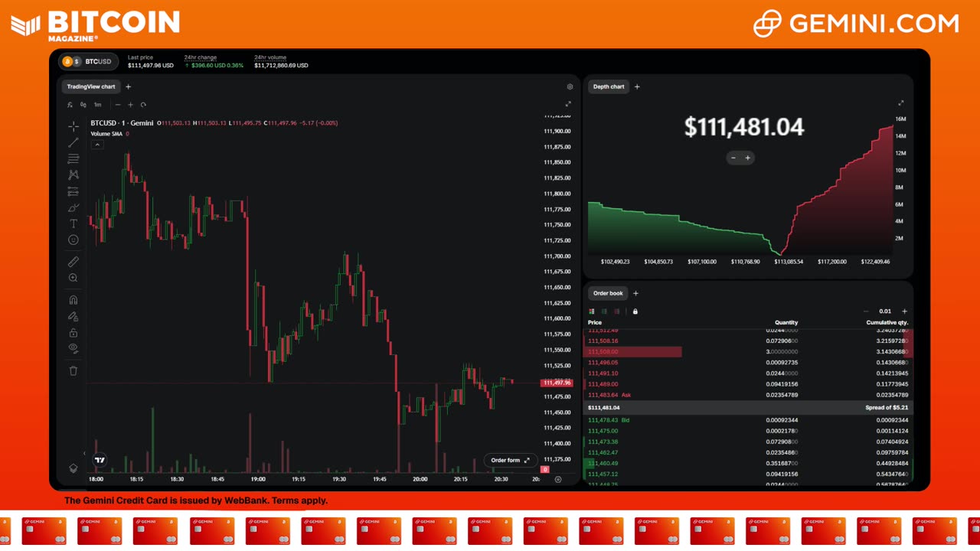Click the Cumulative qty. column header
Image resolution: width=980 pixels, height=551 pixels.
coord(887,322)
